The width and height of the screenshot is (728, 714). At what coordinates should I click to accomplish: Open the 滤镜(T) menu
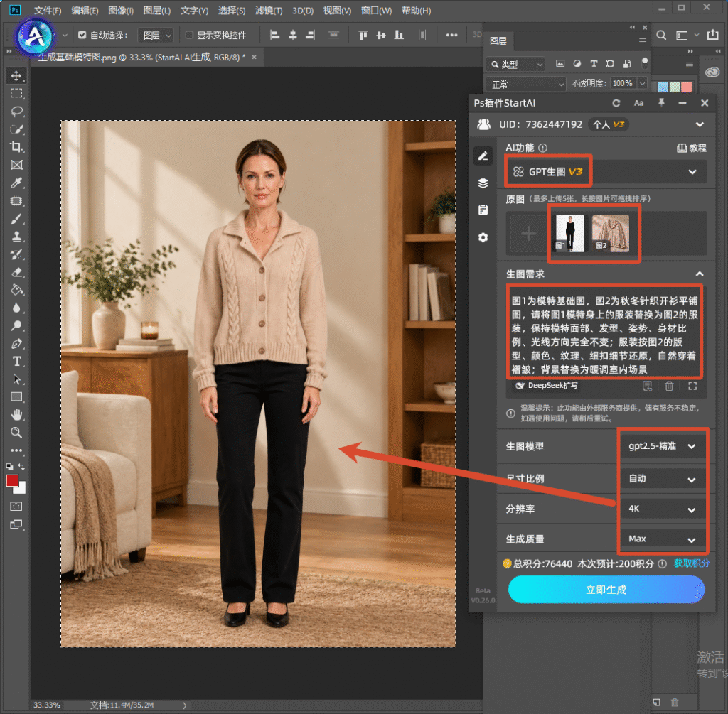tap(269, 10)
